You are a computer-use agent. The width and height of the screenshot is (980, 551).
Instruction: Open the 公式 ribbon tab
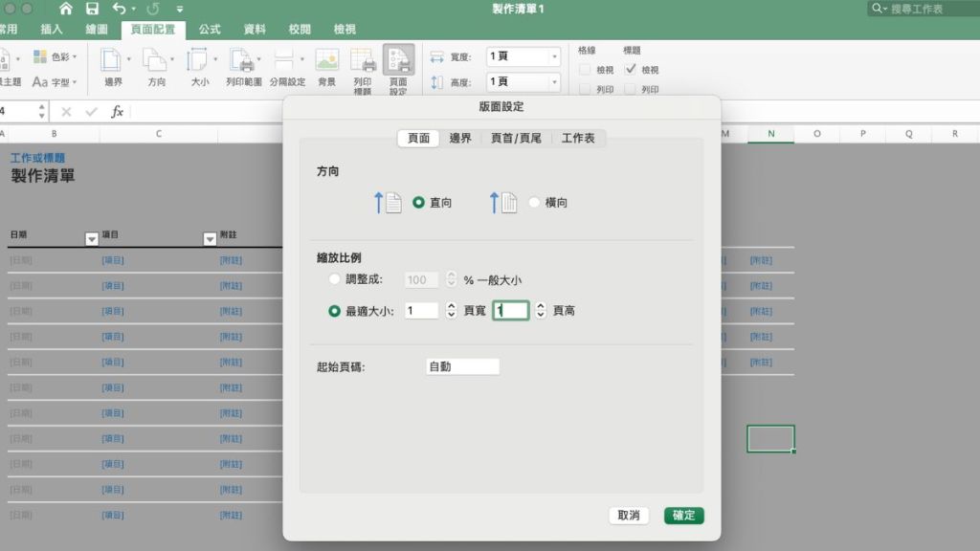[x=210, y=30]
